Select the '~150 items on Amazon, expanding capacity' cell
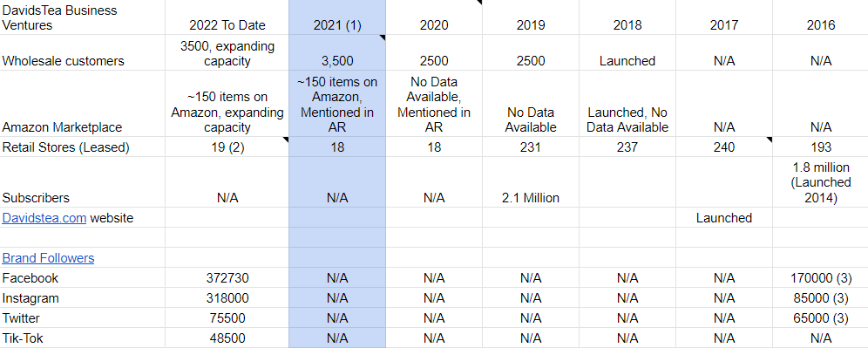The height and width of the screenshot is (348, 868). pos(227,104)
